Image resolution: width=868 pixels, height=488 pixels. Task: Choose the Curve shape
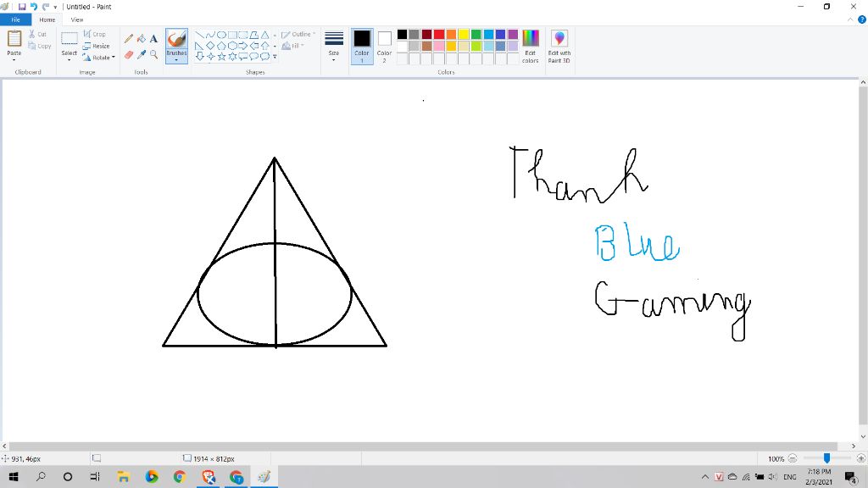(210, 35)
